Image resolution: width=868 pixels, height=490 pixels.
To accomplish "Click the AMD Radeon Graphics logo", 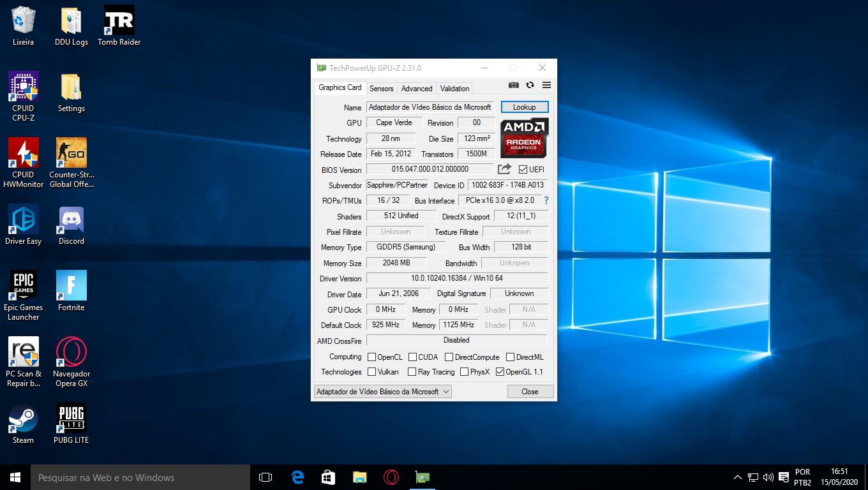I will tap(524, 138).
